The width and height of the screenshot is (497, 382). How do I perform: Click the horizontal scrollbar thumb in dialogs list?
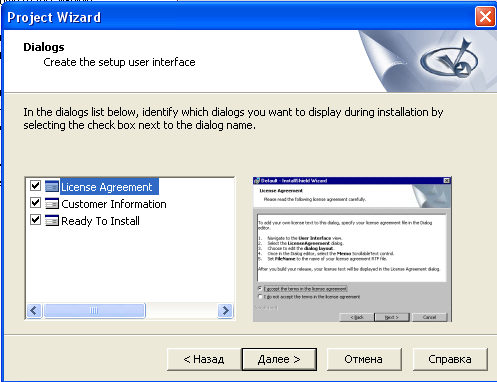(x=94, y=311)
